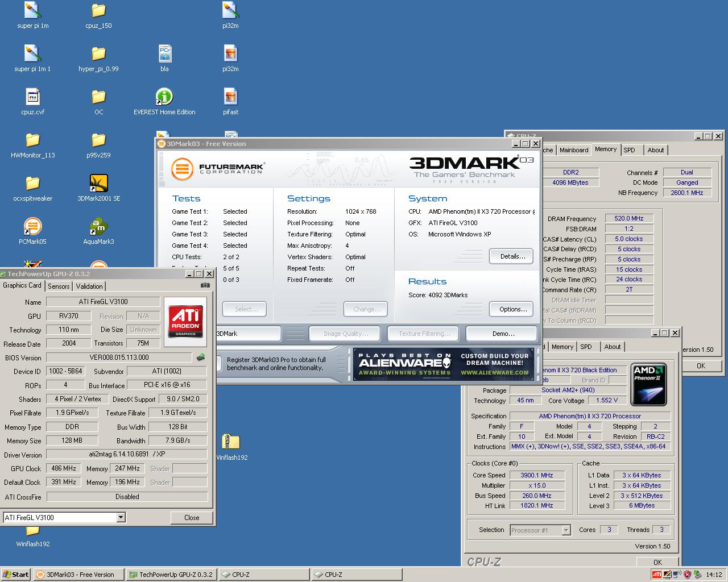Click Change button under 3DMark03 Settings
This screenshot has height=582, width=728.
[366, 309]
